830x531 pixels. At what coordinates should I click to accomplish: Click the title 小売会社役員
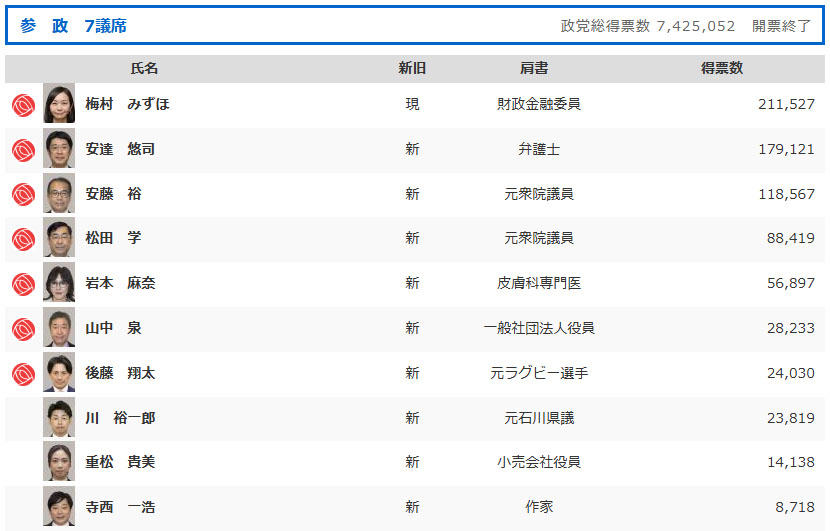pos(539,462)
